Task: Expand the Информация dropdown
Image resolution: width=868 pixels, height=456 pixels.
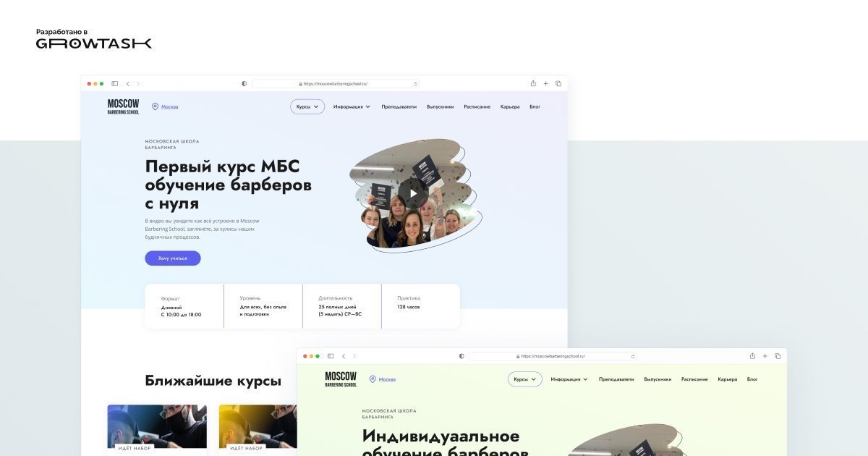Action: (350, 106)
